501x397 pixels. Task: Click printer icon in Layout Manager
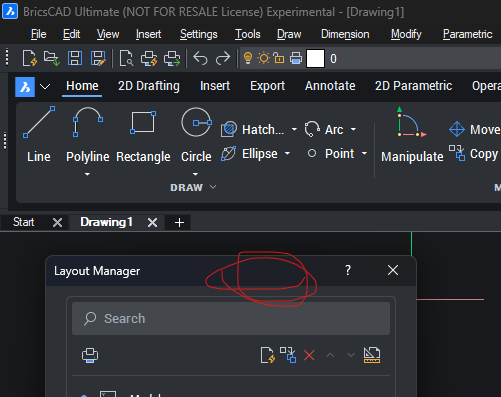pos(90,355)
